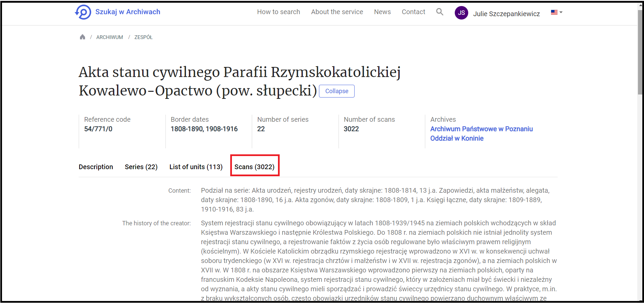Click the Contact navigation entry

click(x=413, y=12)
